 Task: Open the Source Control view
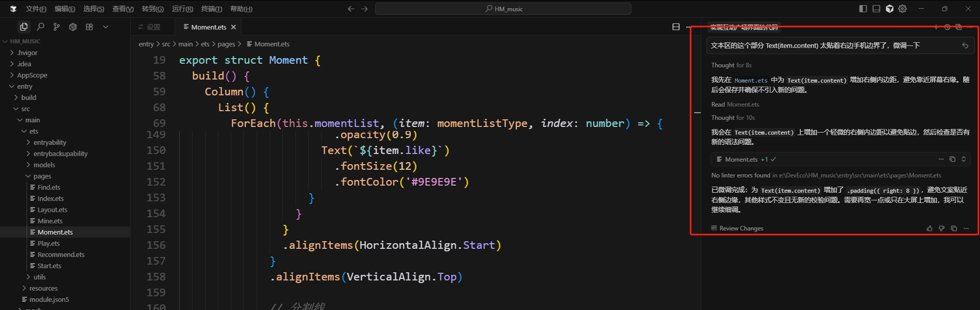click(57, 27)
